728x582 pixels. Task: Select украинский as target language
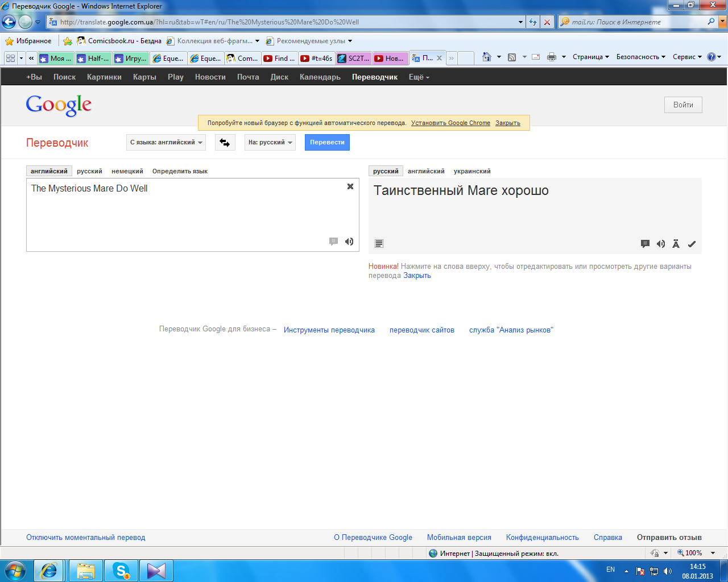tap(472, 171)
